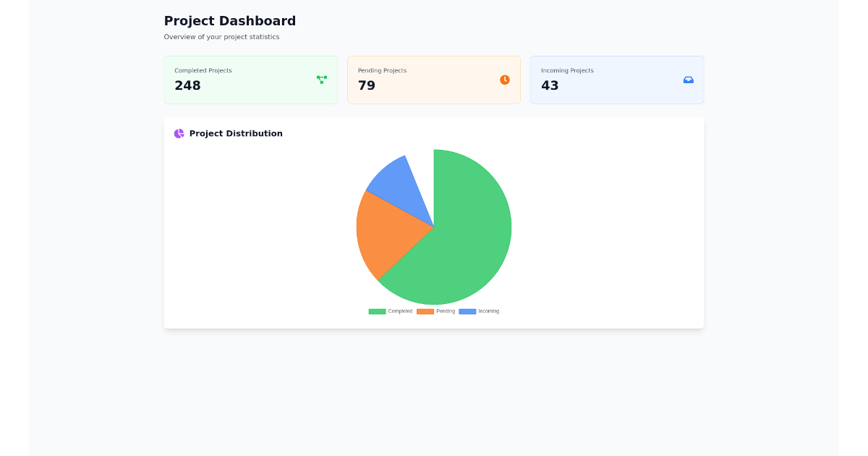Screen dimensions: 868x456
Task: Click the orange Pending legend swatch
Action: [425, 311]
